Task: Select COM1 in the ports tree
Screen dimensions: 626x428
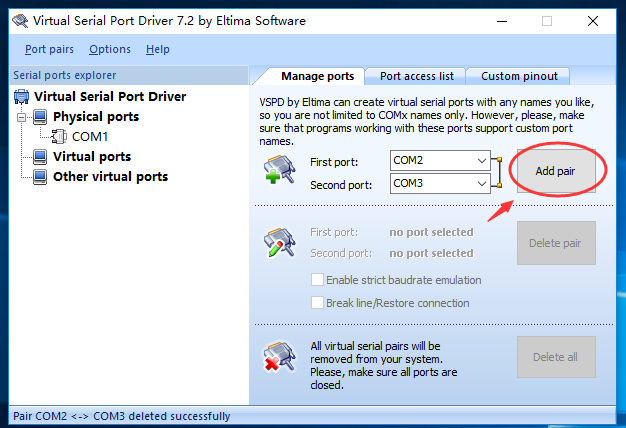Action: point(90,137)
